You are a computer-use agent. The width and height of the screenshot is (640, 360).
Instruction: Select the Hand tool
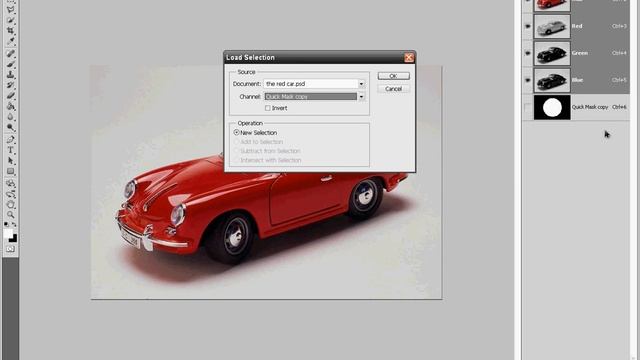pos(11,204)
